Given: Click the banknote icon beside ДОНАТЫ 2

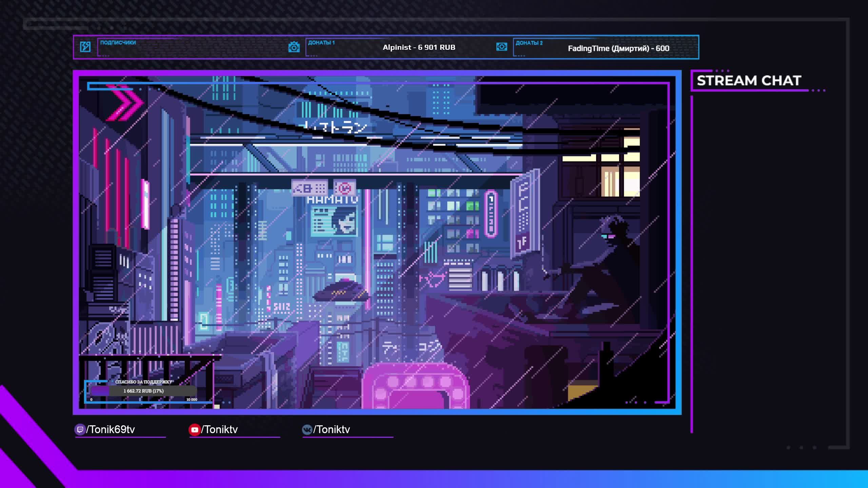Looking at the screenshot, I should click(501, 47).
